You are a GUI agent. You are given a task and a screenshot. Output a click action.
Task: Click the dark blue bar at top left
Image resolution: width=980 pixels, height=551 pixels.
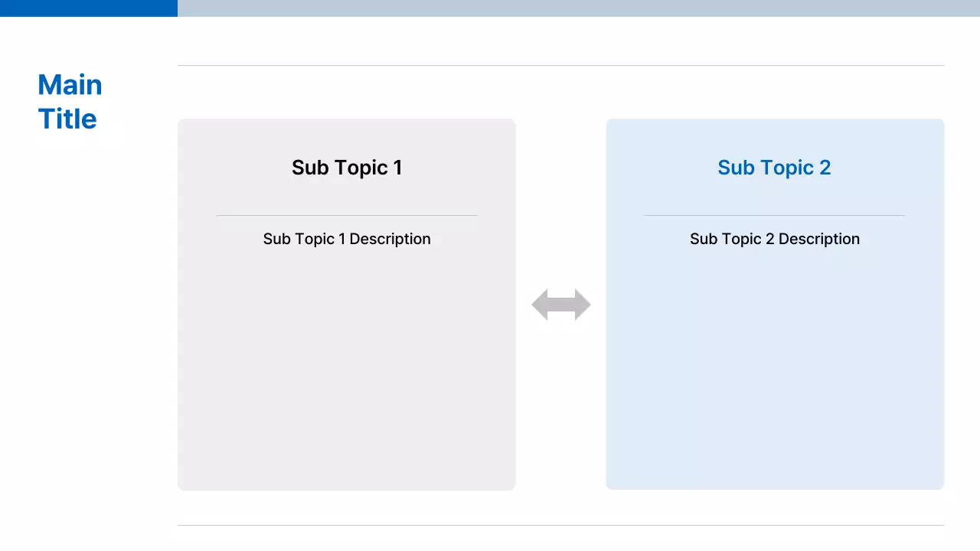pyautogui.click(x=89, y=8)
